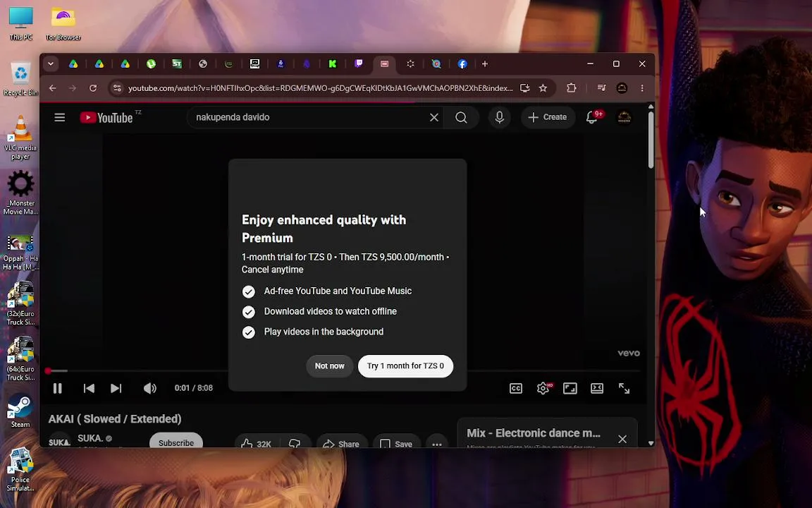Go to the YouTube home logo
The image size is (812, 508).
(106, 118)
